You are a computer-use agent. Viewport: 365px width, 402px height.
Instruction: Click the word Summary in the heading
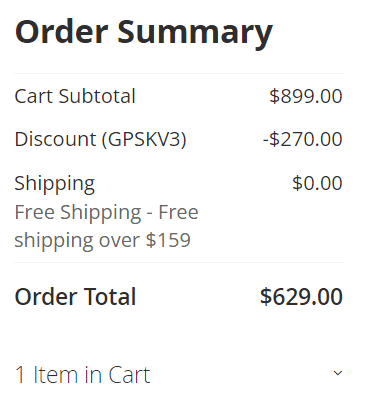195,33
